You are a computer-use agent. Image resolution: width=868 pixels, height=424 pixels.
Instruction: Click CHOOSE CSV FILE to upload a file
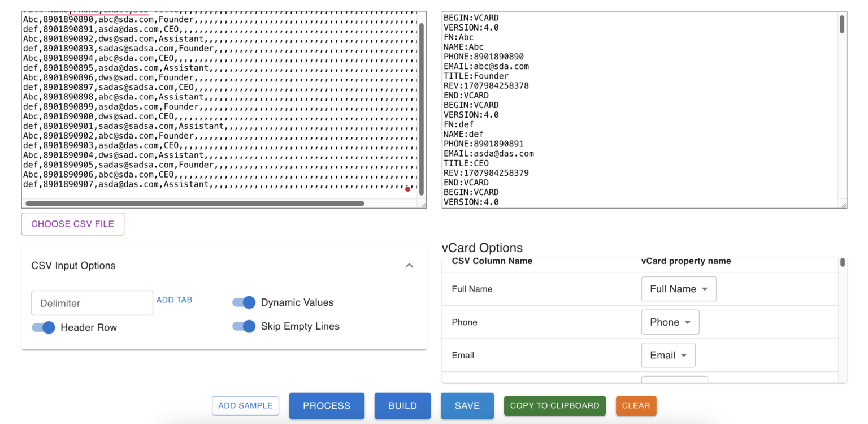[x=72, y=224]
